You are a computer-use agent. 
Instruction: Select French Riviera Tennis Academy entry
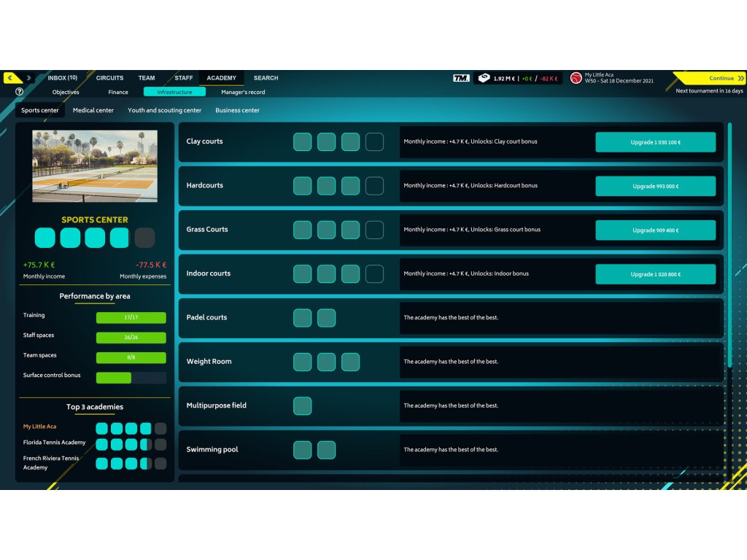51,463
